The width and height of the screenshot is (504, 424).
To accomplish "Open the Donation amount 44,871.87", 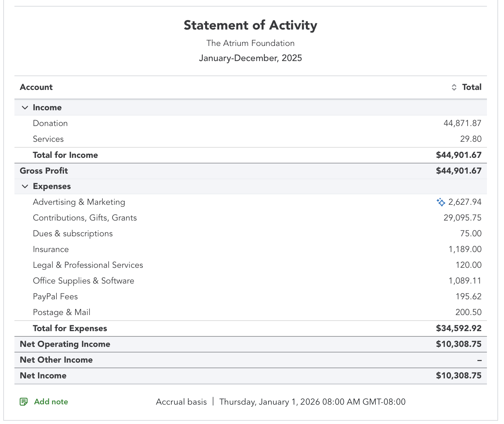I will point(462,123).
